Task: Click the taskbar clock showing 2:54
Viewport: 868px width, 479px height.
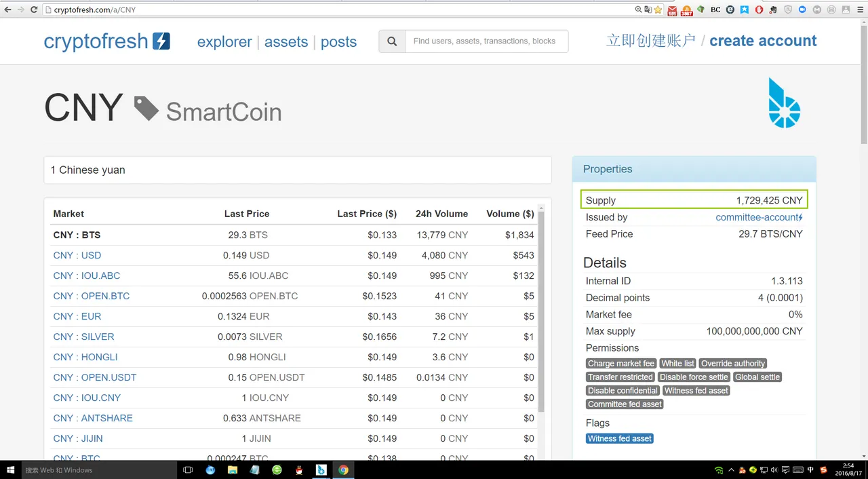Action: point(850,470)
